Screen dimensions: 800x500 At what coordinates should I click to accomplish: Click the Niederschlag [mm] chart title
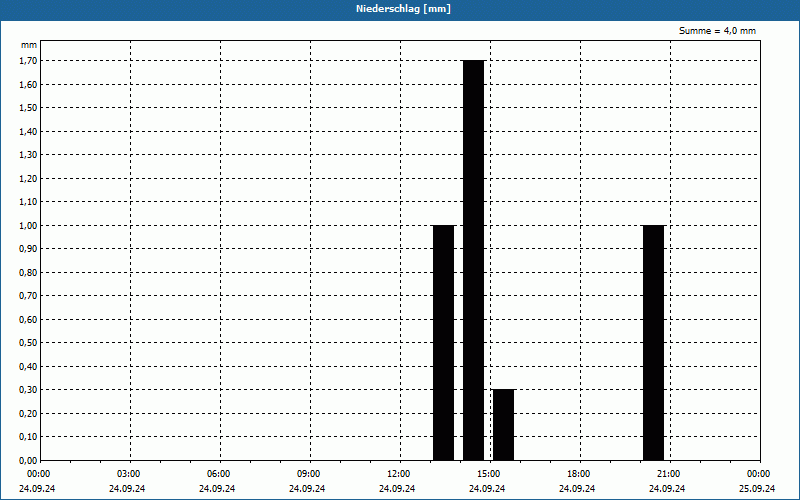click(x=403, y=9)
